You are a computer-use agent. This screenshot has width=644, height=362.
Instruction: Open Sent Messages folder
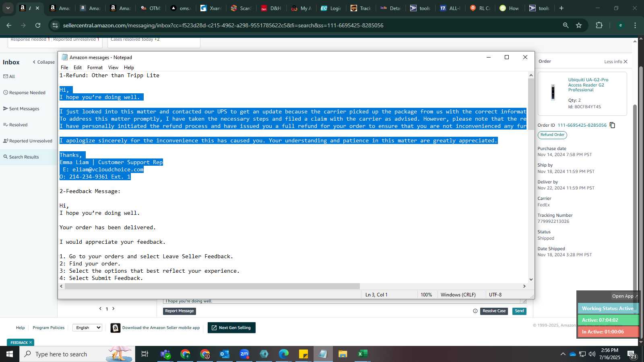(21, 109)
